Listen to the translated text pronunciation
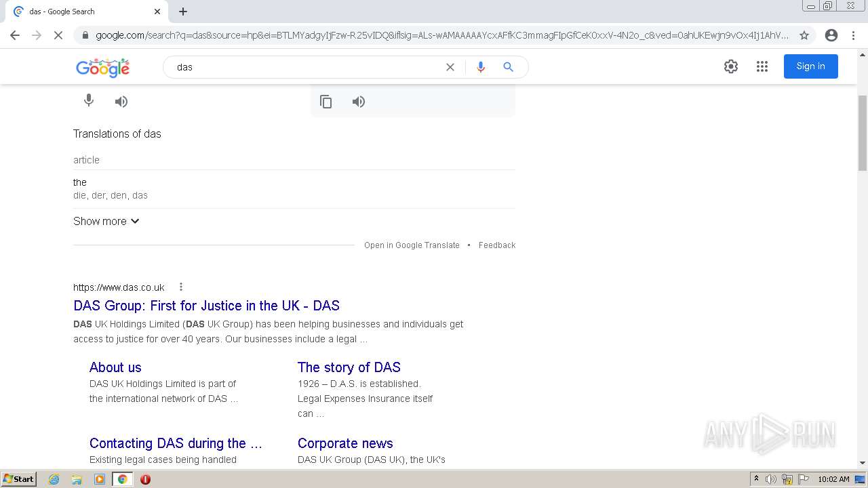868x488 pixels. click(359, 102)
